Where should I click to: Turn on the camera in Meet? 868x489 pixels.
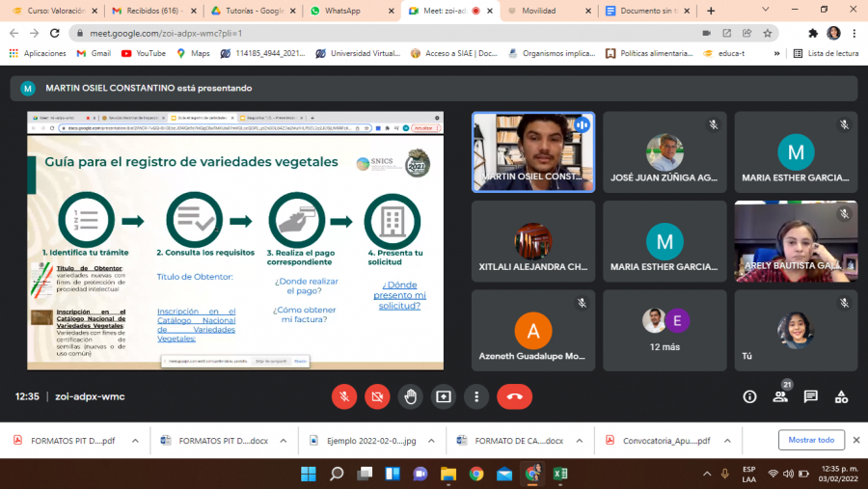point(377,396)
